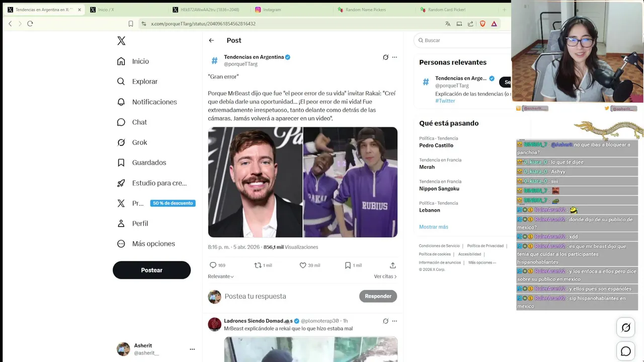This screenshot has width=644, height=362.
Task: Open a new browser tab
Action: click(x=504, y=10)
